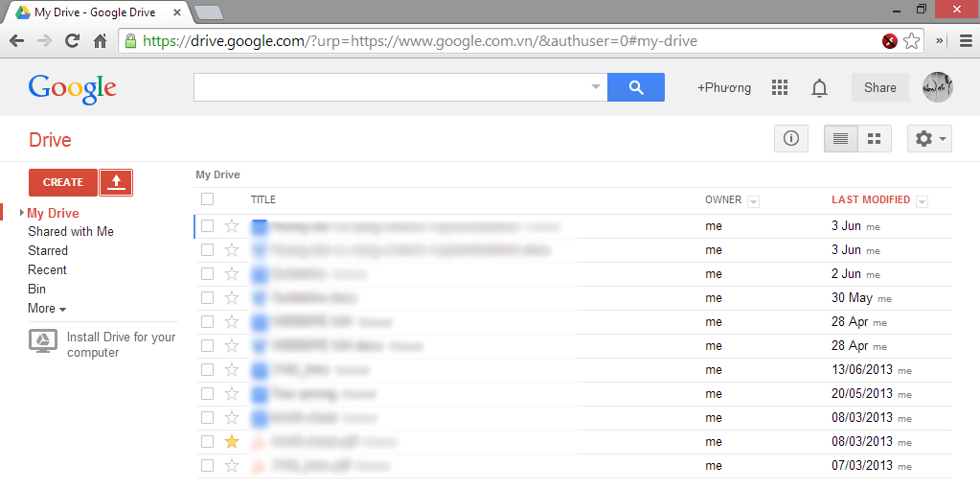The image size is (980, 489).
Task: Open Shared with Me in sidebar
Action: point(71,231)
